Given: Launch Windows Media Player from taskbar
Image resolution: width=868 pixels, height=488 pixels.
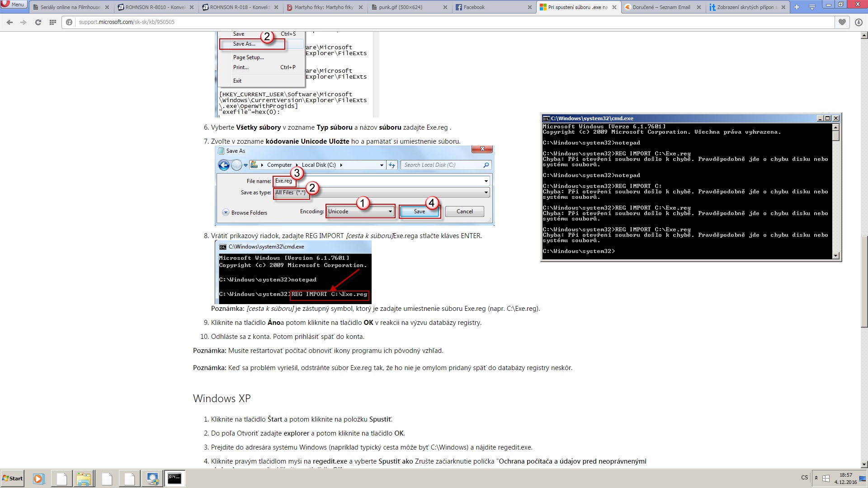Looking at the screenshot, I should coord(38,479).
